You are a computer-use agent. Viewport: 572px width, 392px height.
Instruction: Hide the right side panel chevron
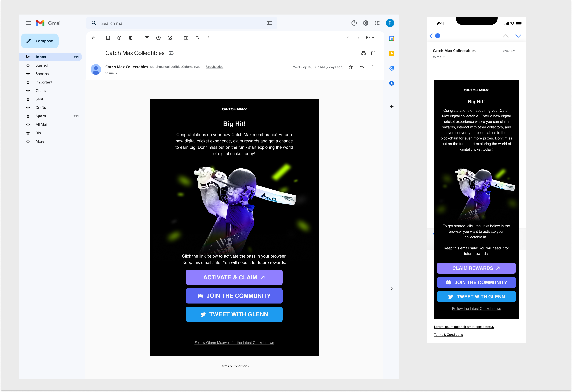tap(392, 289)
